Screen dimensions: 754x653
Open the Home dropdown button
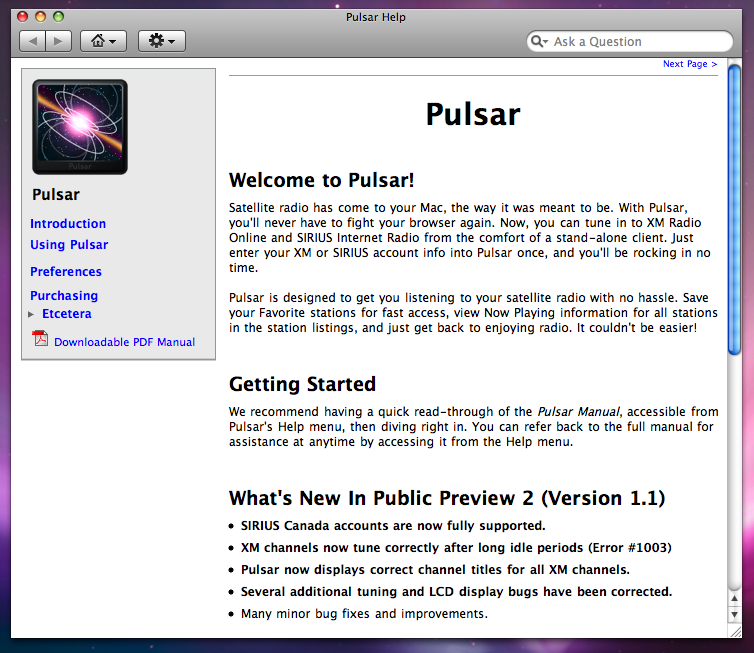pyautogui.click(x=103, y=41)
